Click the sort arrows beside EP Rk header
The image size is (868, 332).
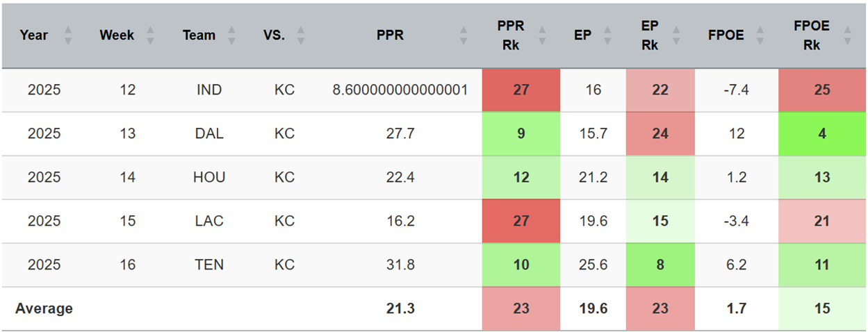pyautogui.click(x=678, y=35)
